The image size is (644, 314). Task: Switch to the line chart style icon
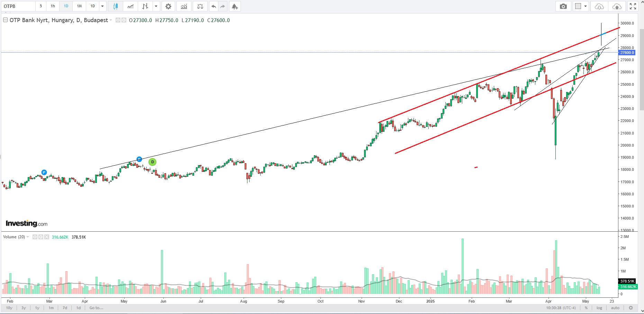pos(130,6)
